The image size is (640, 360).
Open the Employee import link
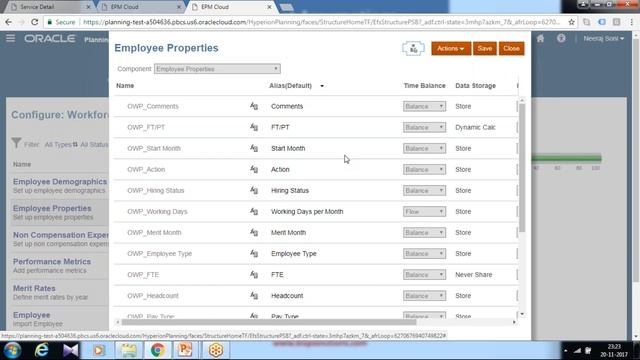(31, 315)
